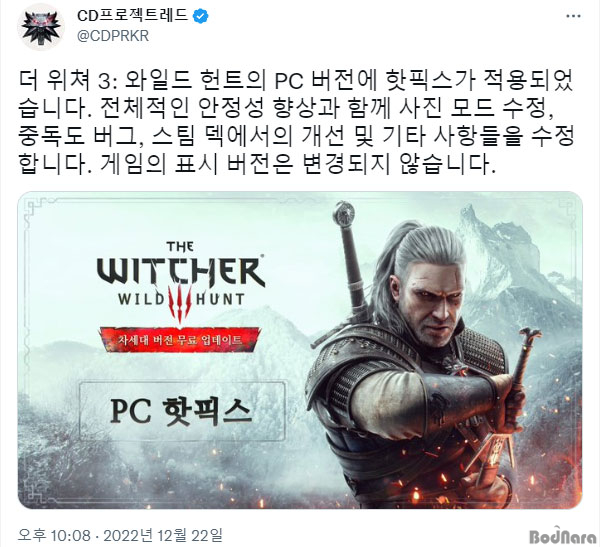
Task: Click the red 차세대 버전 무료 업데이트 banner
Action: click(180, 340)
